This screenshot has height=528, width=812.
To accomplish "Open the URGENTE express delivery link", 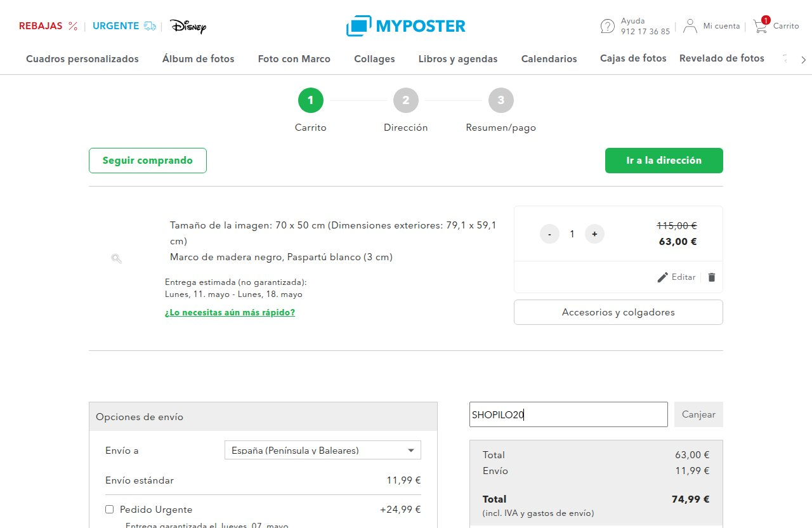I will [x=124, y=26].
